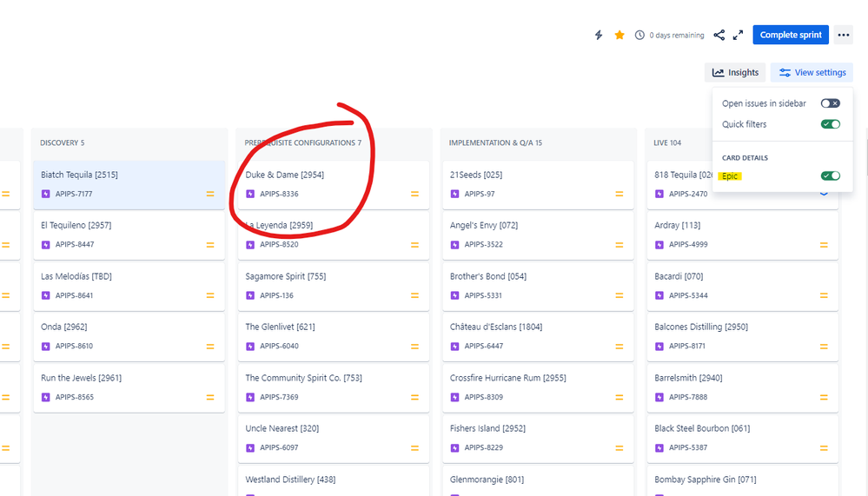Select priority icon on Uncle Nearest card
Image resolution: width=868 pixels, height=496 pixels.
pyautogui.click(x=414, y=448)
